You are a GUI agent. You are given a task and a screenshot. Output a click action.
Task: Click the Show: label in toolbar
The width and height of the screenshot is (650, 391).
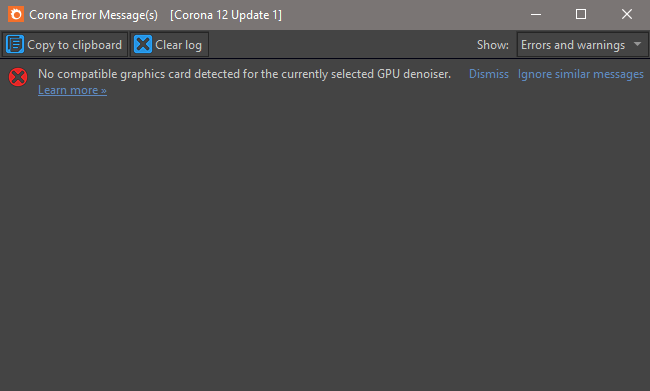492,45
